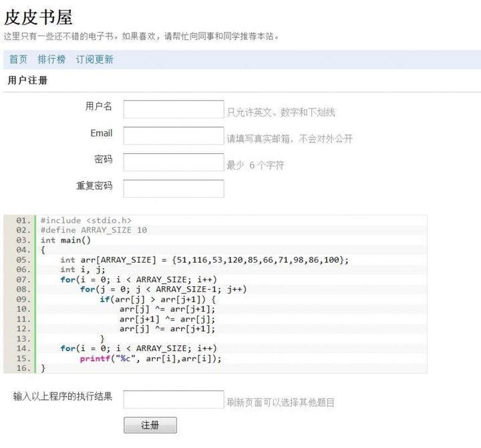This screenshot has height=448, width=481.
Task: Click the 用户名 field label
Action: [x=98, y=106]
